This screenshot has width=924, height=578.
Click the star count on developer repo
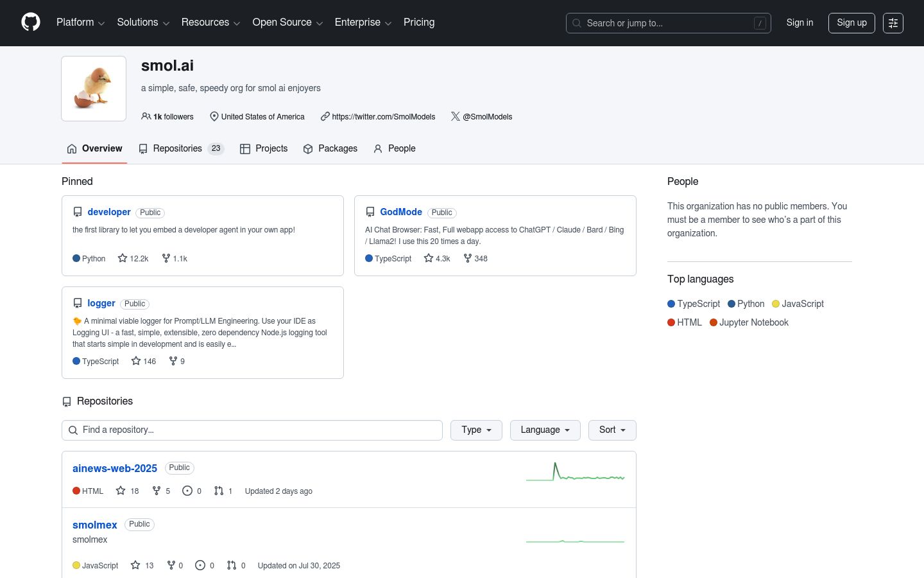pos(133,258)
